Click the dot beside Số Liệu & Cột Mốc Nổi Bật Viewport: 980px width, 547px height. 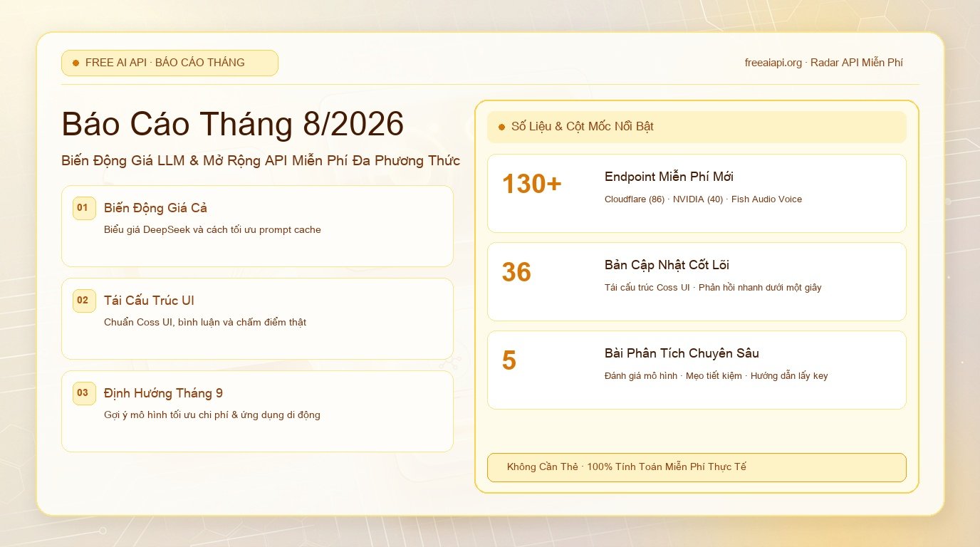(501, 127)
